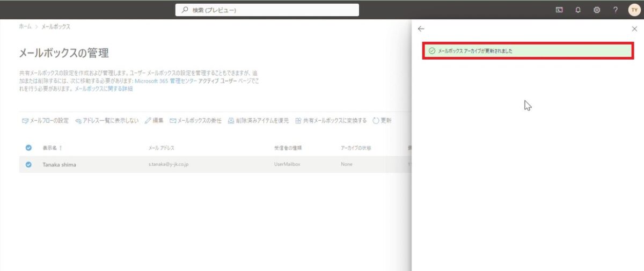Sort by 表示名 column header
Image resolution: width=644 pixels, height=271 pixels.
tap(52, 148)
